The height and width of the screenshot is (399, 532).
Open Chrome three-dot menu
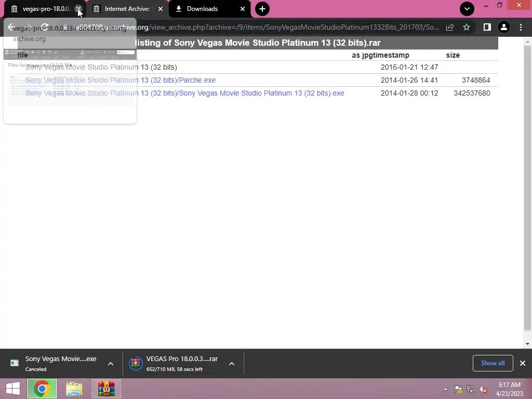click(521, 27)
